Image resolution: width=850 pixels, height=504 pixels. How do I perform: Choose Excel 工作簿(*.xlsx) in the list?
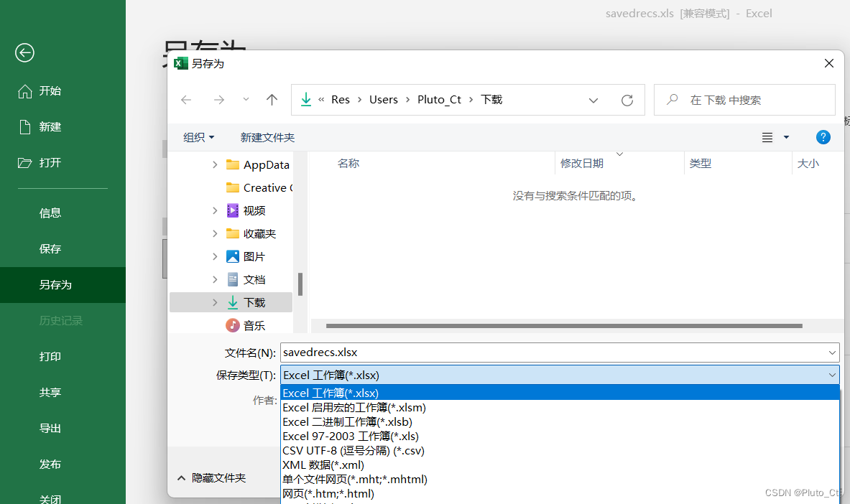[x=560, y=393]
